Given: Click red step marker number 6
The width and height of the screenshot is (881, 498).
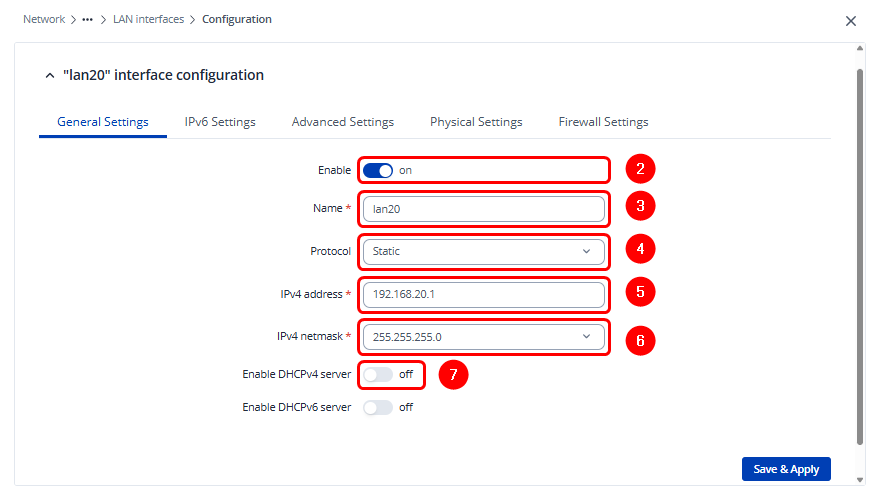Looking at the screenshot, I should (x=640, y=339).
